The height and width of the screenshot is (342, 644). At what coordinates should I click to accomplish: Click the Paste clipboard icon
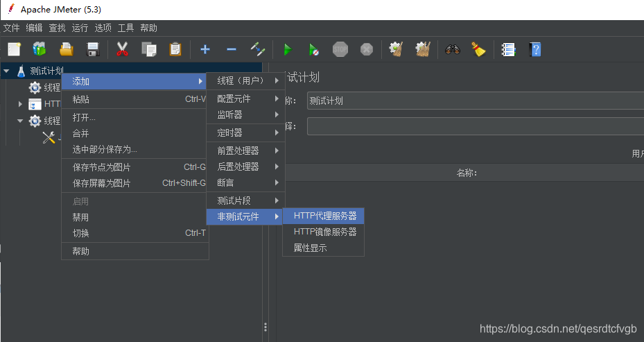click(175, 49)
